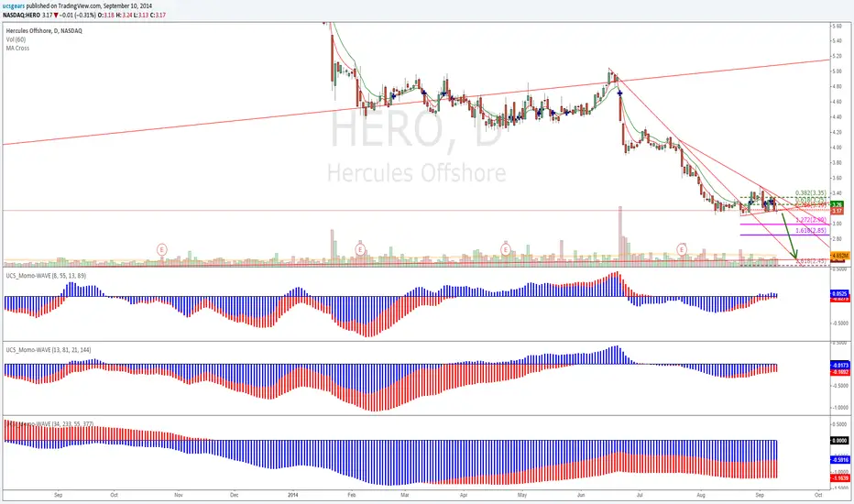This screenshot has width=854, height=504.
Task: Click the late October earnings E marker
Action: [x=162, y=249]
